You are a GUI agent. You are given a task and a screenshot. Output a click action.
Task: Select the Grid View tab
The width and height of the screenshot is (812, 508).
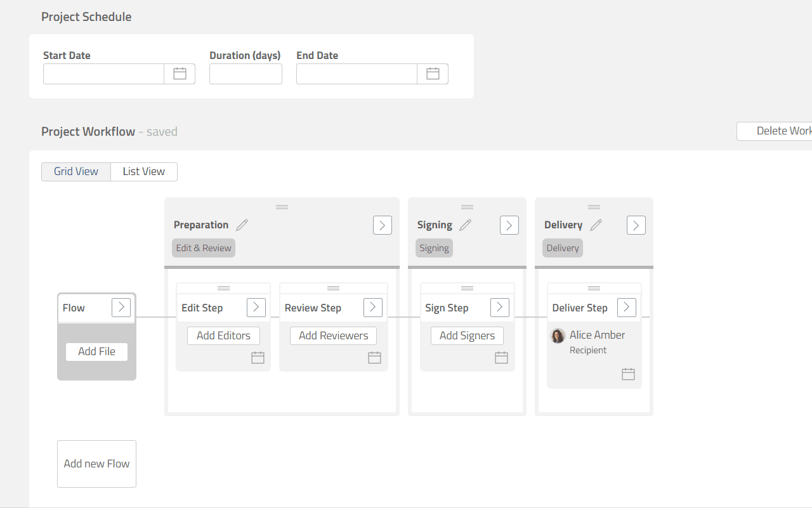click(76, 172)
